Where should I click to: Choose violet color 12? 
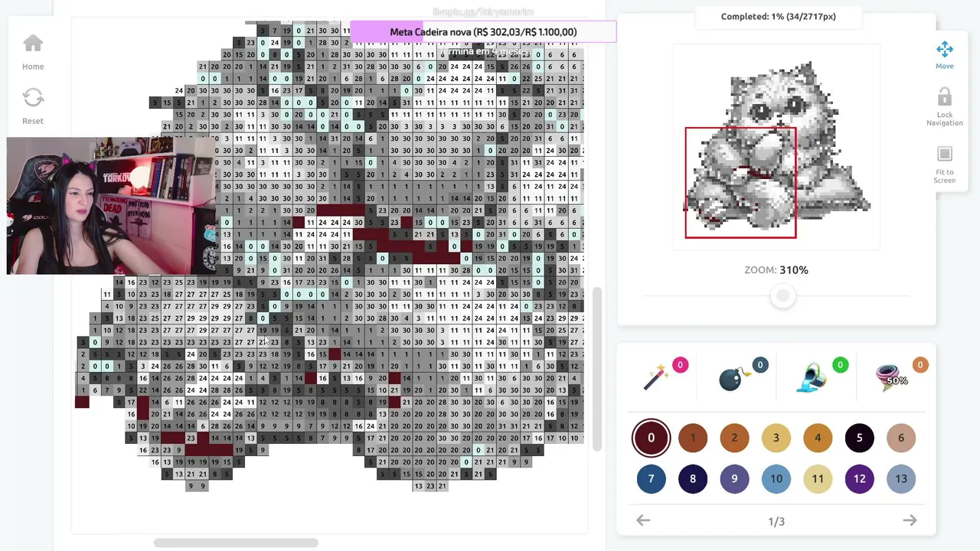pyautogui.click(x=859, y=479)
